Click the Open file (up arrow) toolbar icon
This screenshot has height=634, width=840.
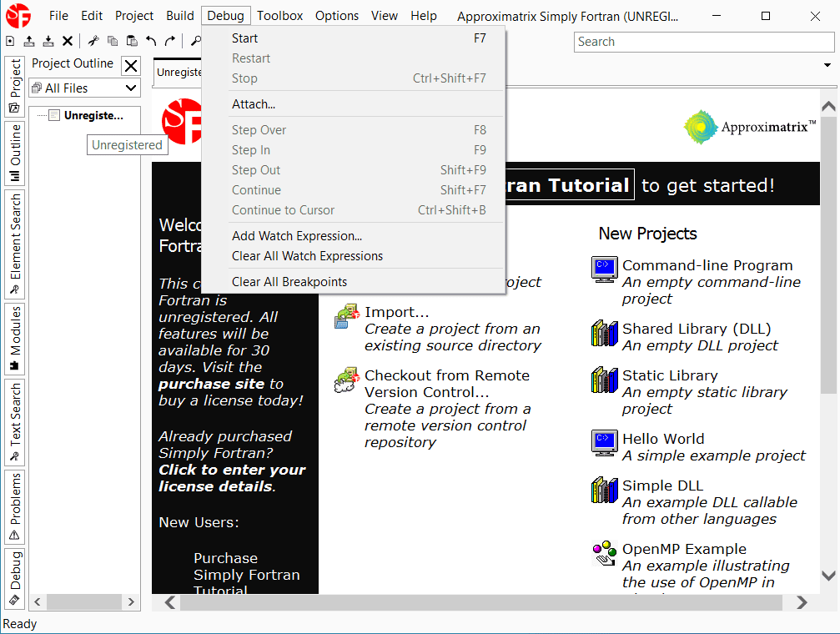29,41
